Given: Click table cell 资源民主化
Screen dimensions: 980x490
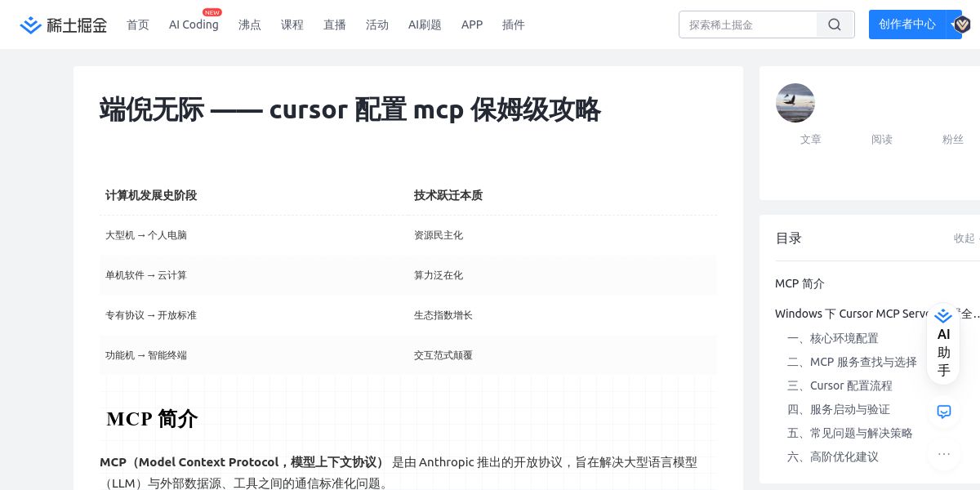Looking at the screenshot, I should [x=439, y=235].
